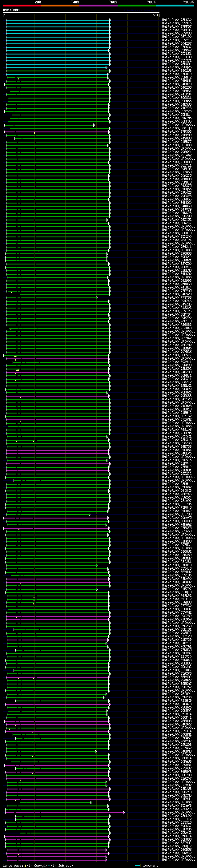
Task: Click the AV549491 query name label
Action: (x=11, y=10)
